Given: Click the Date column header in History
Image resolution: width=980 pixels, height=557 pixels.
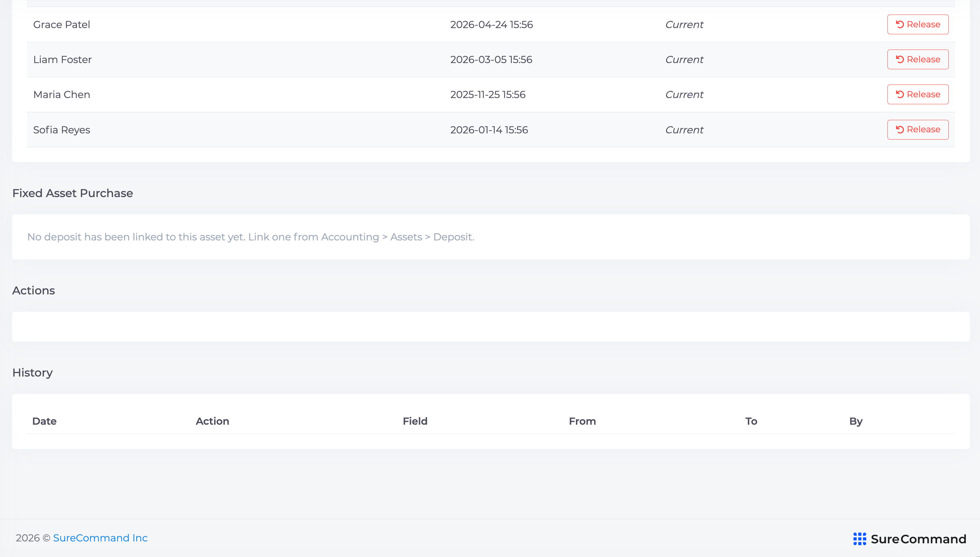Looking at the screenshot, I should (44, 421).
